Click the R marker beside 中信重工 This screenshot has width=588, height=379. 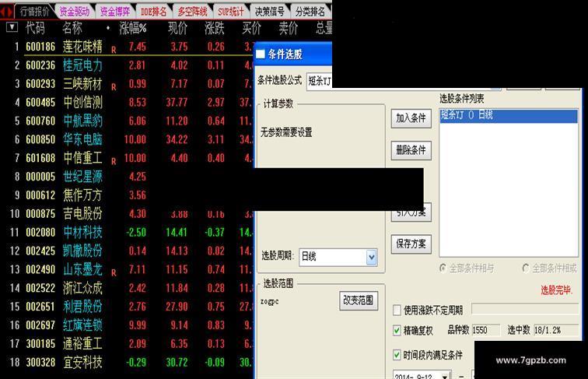click(x=114, y=162)
